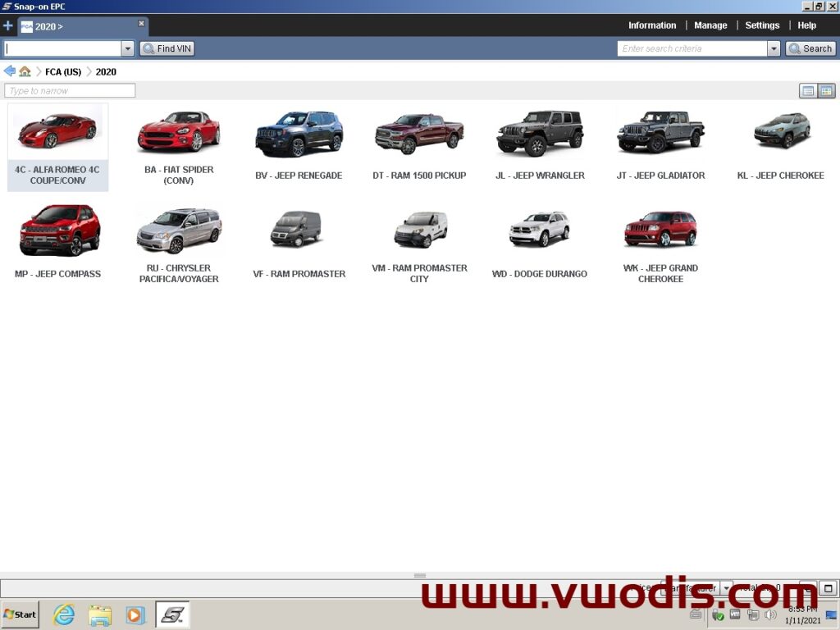Close the 2020 tab
The width and height of the screenshot is (840, 630).
(x=141, y=23)
